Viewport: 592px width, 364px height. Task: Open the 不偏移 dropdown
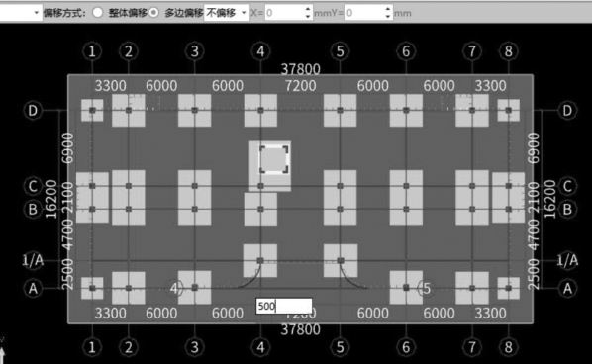tap(227, 13)
